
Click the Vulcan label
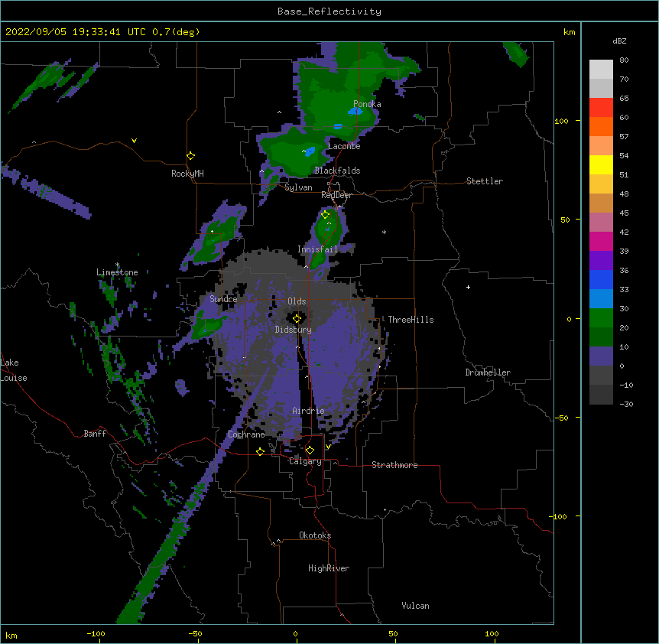click(x=415, y=606)
